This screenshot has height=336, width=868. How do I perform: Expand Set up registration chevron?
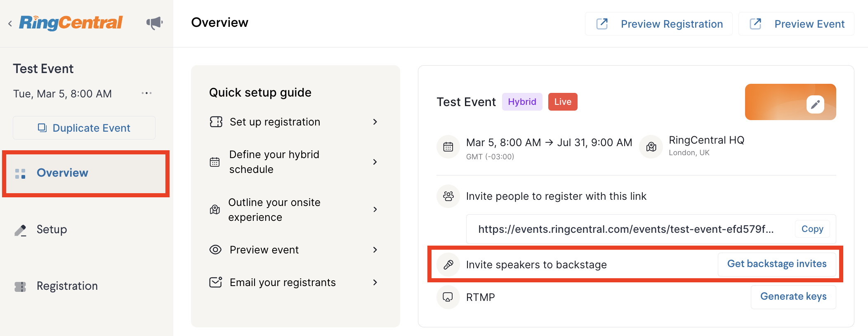click(x=375, y=122)
